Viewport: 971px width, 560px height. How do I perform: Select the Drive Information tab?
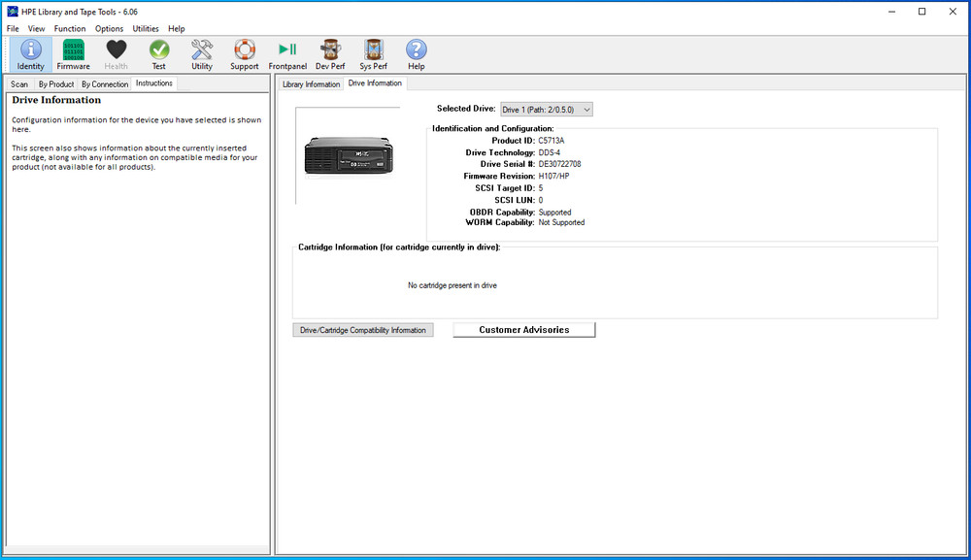[375, 83]
